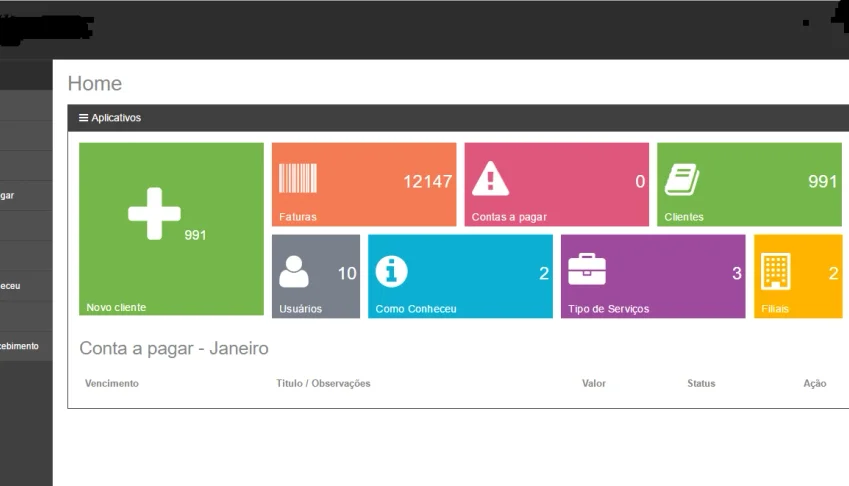Toggle the hamburger icon beside Aplicativos
The width and height of the screenshot is (849, 486).
83,117
